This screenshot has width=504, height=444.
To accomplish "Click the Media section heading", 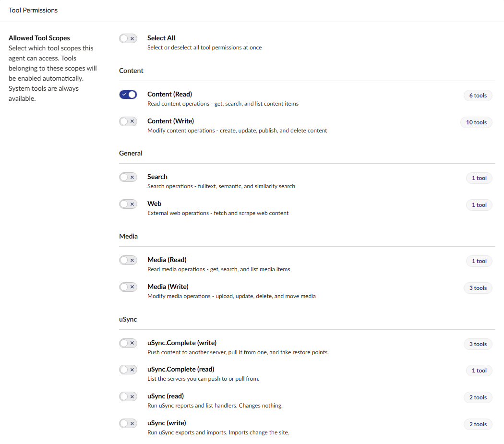I will pos(128,236).
